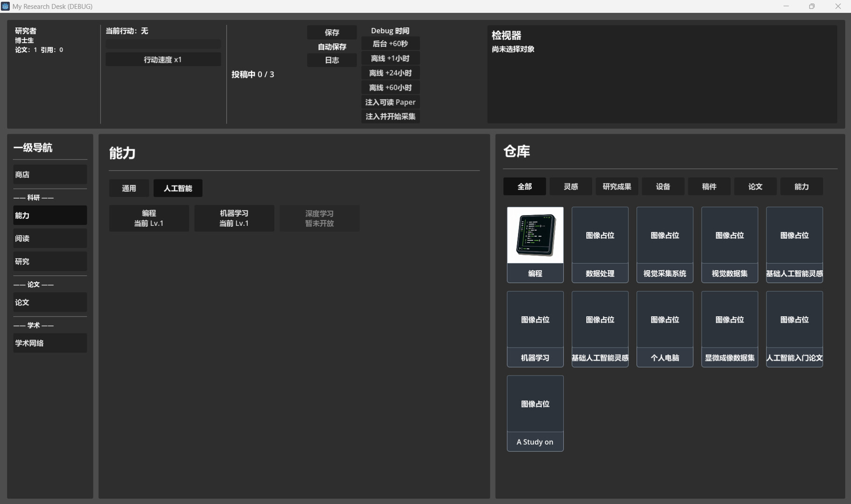This screenshot has height=504, width=851.
Task: Toggle the 自动保存 option
Action: click(x=332, y=47)
